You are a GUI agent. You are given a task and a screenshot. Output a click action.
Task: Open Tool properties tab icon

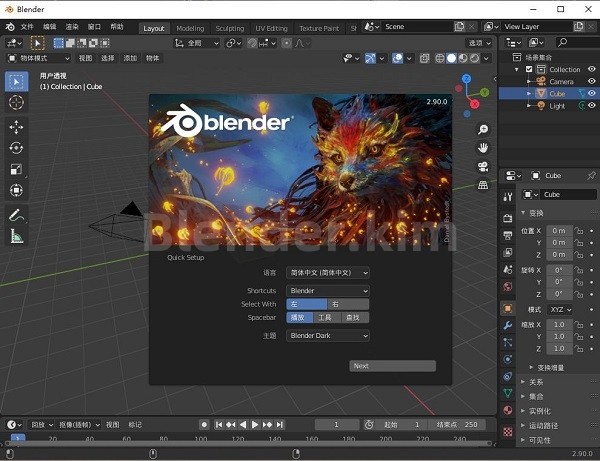508,197
